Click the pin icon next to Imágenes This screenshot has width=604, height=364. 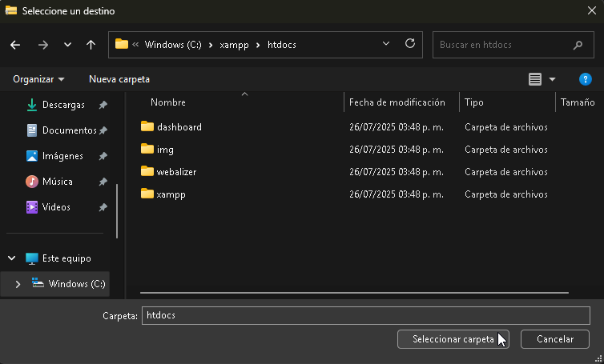pos(103,156)
